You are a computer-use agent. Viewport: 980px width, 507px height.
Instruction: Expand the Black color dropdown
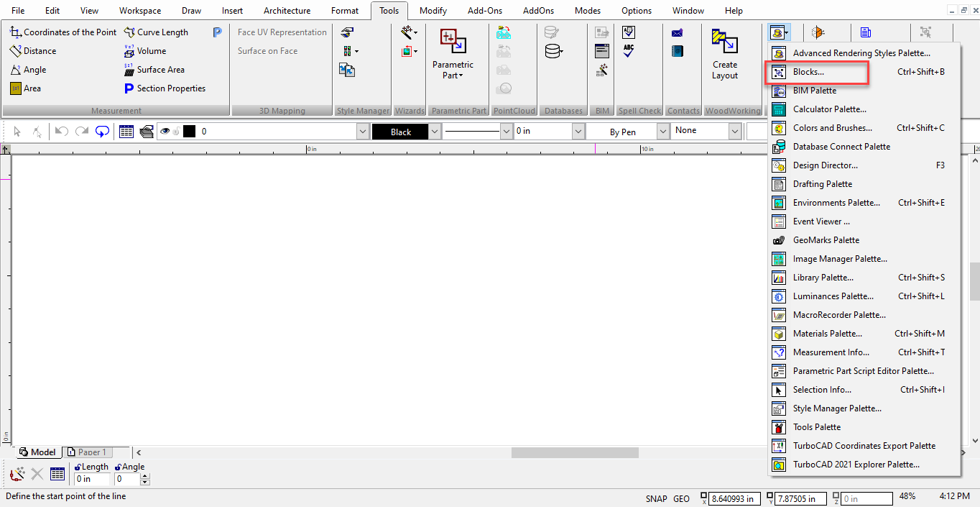(434, 132)
